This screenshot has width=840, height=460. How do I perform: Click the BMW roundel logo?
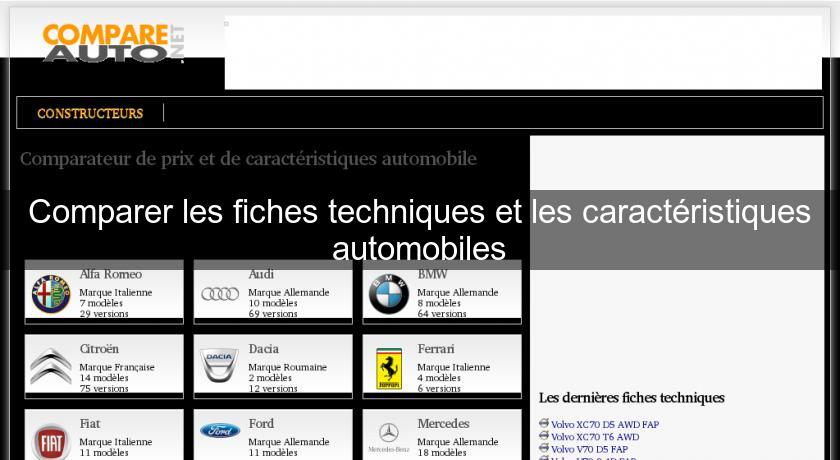pyautogui.click(x=388, y=294)
